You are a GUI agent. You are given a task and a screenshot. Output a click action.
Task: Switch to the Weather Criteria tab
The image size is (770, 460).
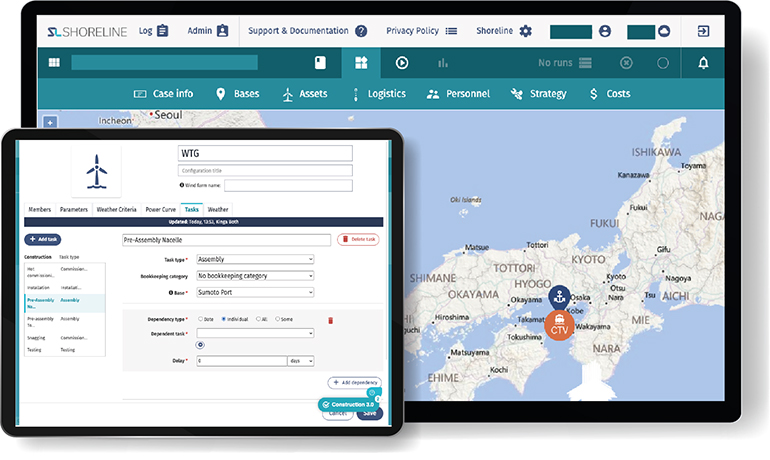click(116, 209)
